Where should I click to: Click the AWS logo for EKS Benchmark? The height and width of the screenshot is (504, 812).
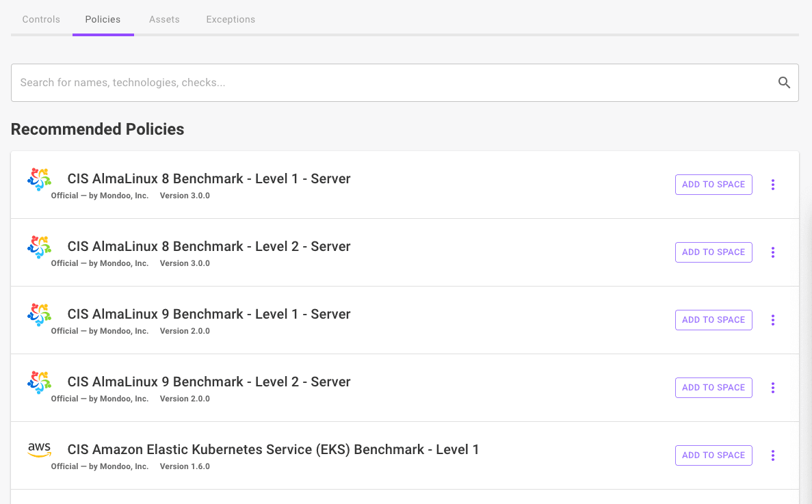(x=39, y=450)
